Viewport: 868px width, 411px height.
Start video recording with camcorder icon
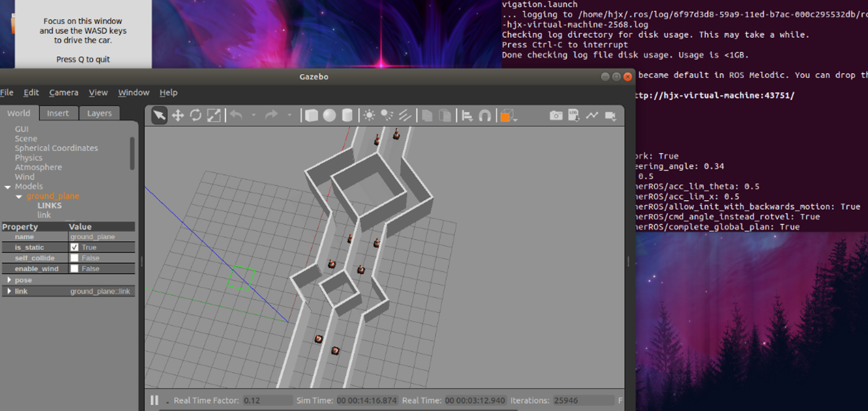click(611, 116)
